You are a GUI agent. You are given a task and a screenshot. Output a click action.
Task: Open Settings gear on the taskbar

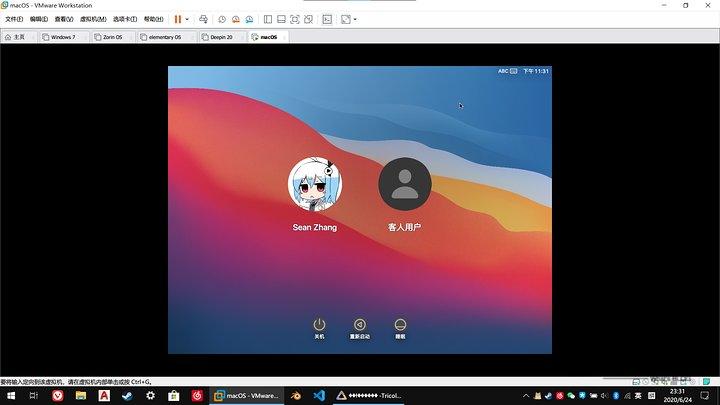150,395
